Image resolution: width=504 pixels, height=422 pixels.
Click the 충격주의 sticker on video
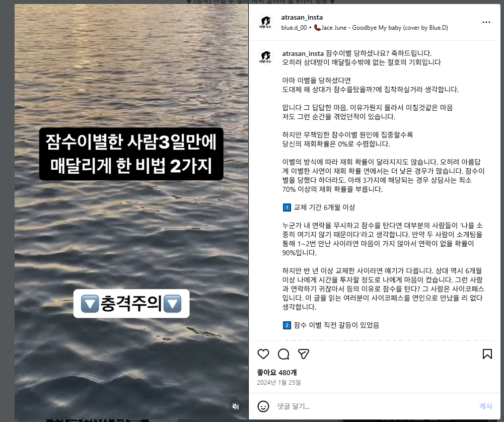[131, 303]
